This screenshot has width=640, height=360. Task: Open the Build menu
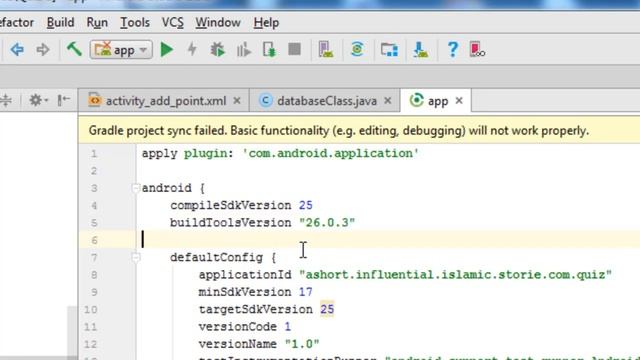point(60,22)
